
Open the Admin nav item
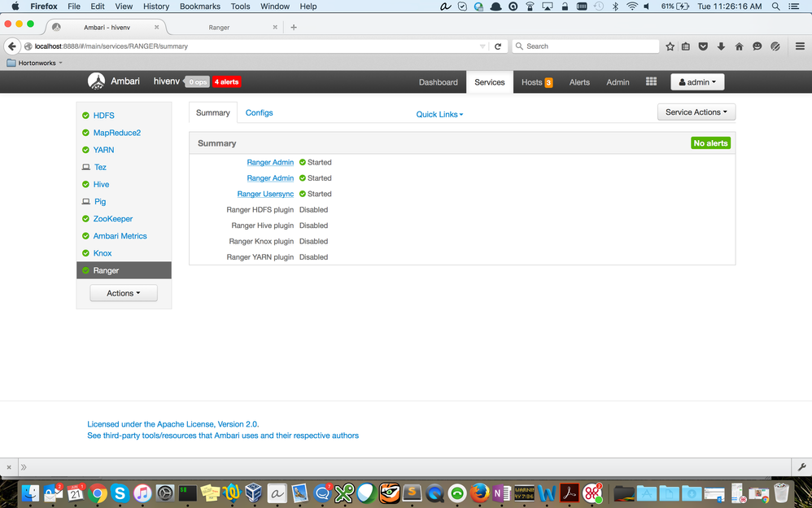pos(618,82)
